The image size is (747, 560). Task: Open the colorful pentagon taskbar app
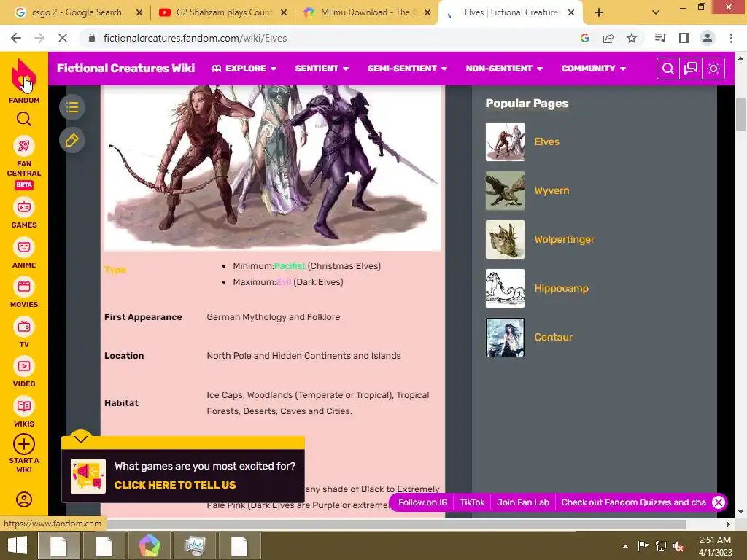point(150,545)
